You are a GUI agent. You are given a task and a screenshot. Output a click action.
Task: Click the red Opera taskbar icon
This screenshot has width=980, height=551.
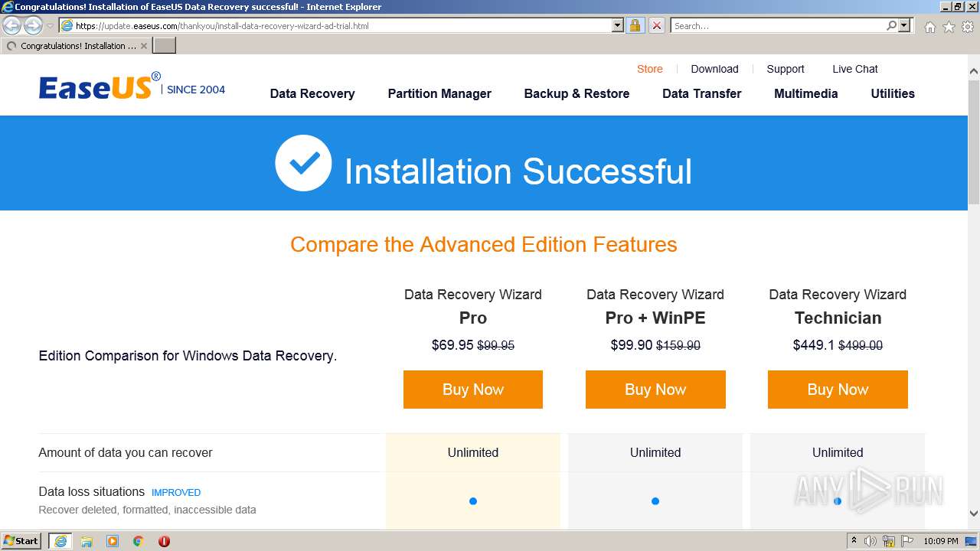164,541
